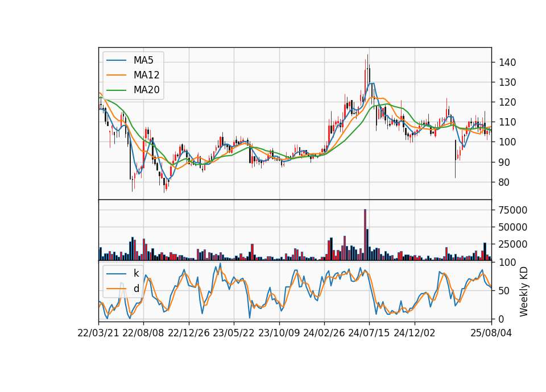546x392 pixels.
Task: Click the 110 price axis label
Action: pos(507,122)
